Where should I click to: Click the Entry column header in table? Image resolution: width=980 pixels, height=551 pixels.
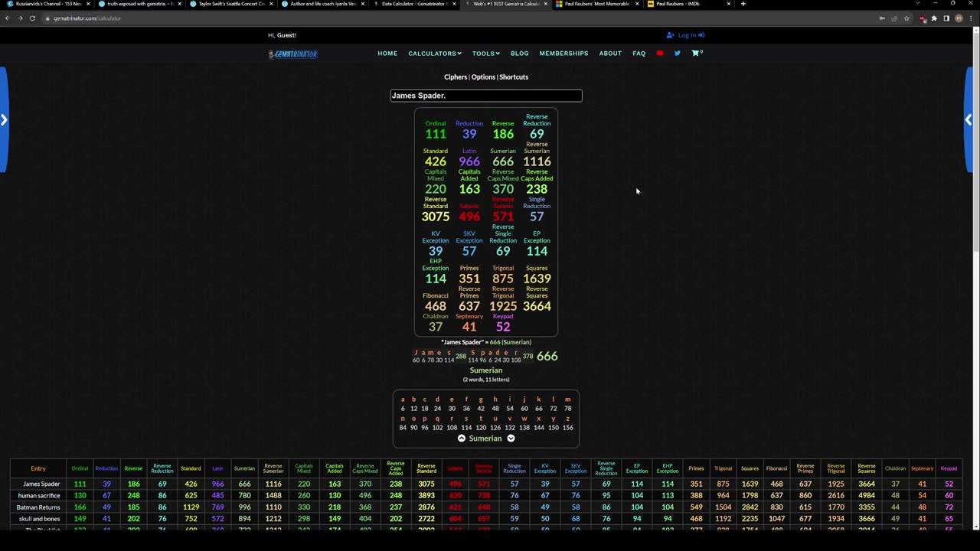pyautogui.click(x=38, y=468)
